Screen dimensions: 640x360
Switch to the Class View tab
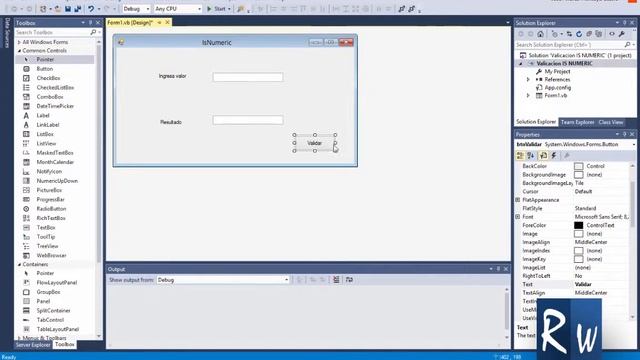(611, 122)
